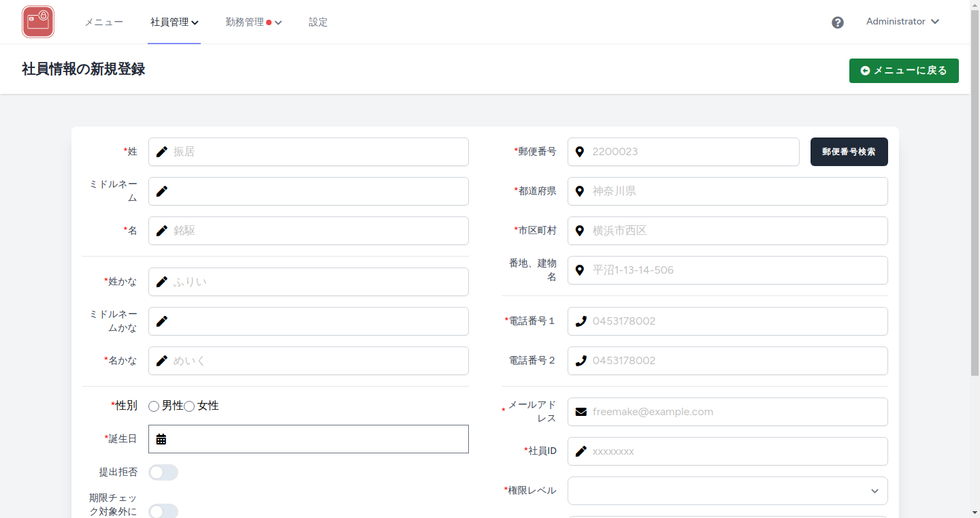Click the red app logo icon

tap(38, 22)
